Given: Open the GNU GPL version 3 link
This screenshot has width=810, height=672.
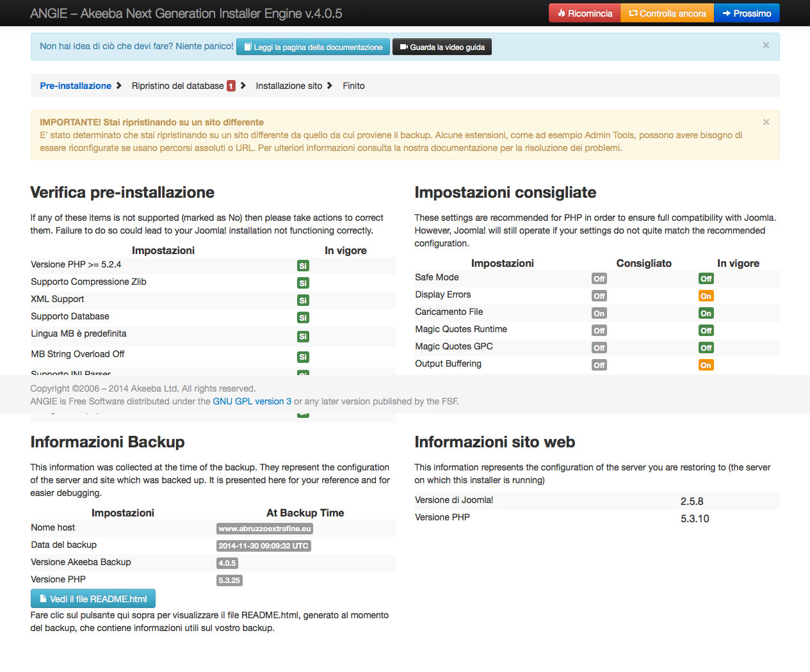Looking at the screenshot, I should [x=252, y=401].
